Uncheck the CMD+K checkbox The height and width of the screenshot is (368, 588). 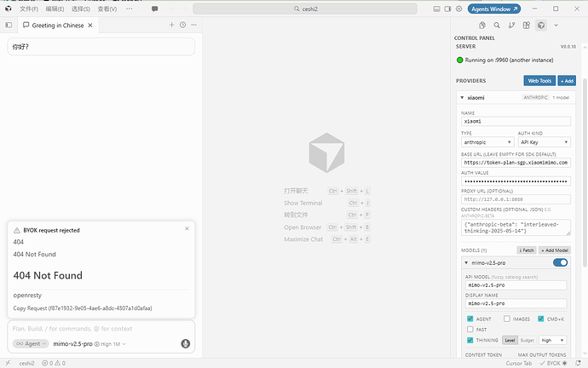click(541, 319)
